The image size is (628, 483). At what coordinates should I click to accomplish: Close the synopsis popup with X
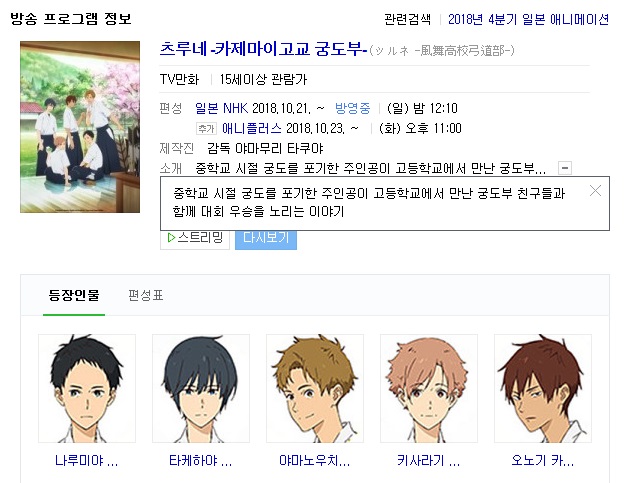[595, 191]
